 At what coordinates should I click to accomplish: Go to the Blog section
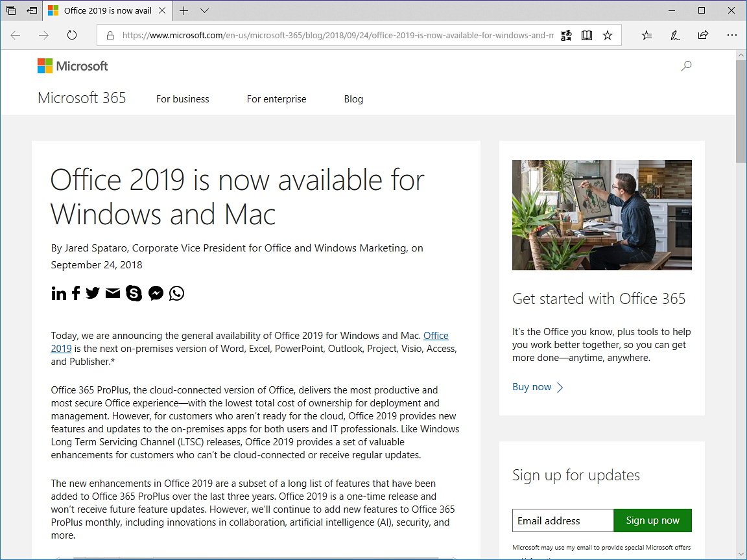click(x=353, y=99)
